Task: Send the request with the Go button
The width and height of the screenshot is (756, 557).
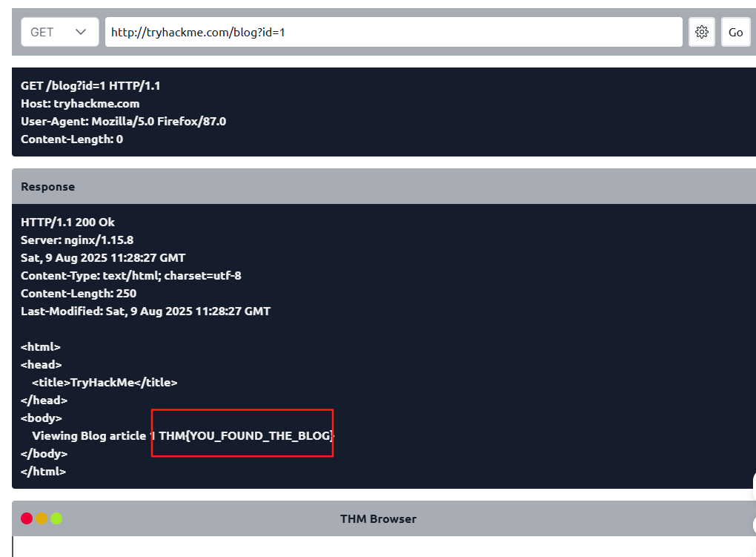Action: [x=736, y=33]
